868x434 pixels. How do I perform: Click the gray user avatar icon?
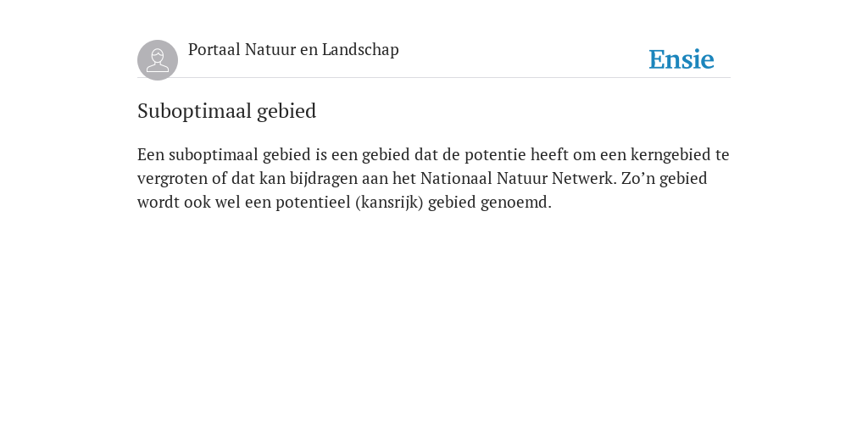[158, 60]
